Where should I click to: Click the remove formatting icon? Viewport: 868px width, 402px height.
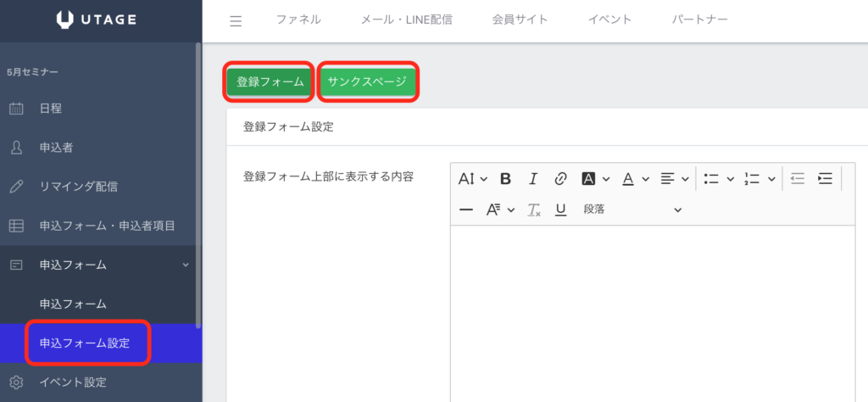pos(533,209)
